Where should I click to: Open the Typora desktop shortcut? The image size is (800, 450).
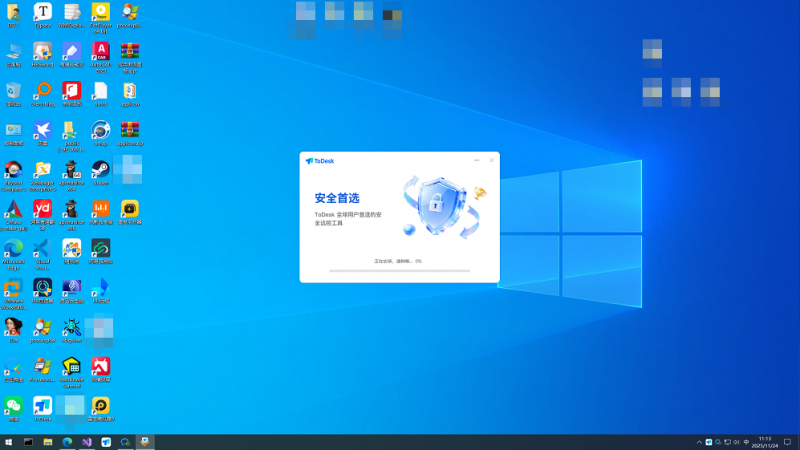tap(42, 12)
